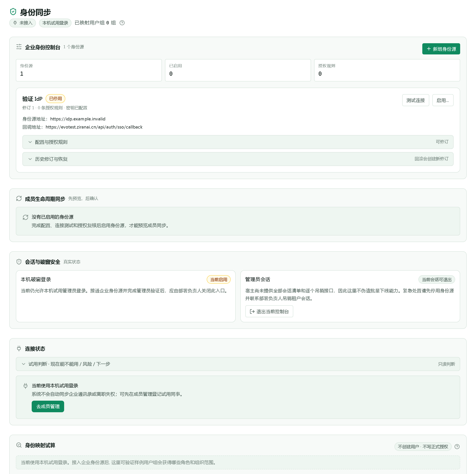The height and width of the screenshot is (474, 476).
Task: Click sync icon in 没有已启用的身份源 notice
Action: [25, 217]
